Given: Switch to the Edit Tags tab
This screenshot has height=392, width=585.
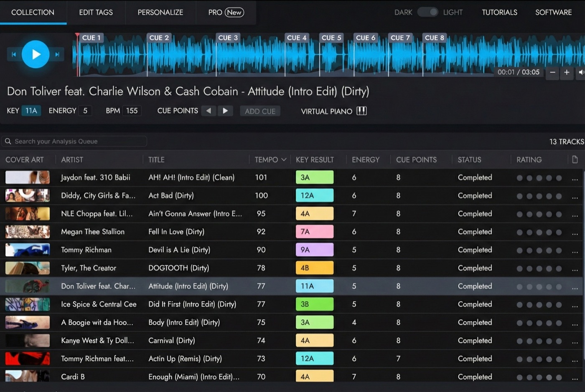Looking at the screenshot, I should tap(96, 12).
